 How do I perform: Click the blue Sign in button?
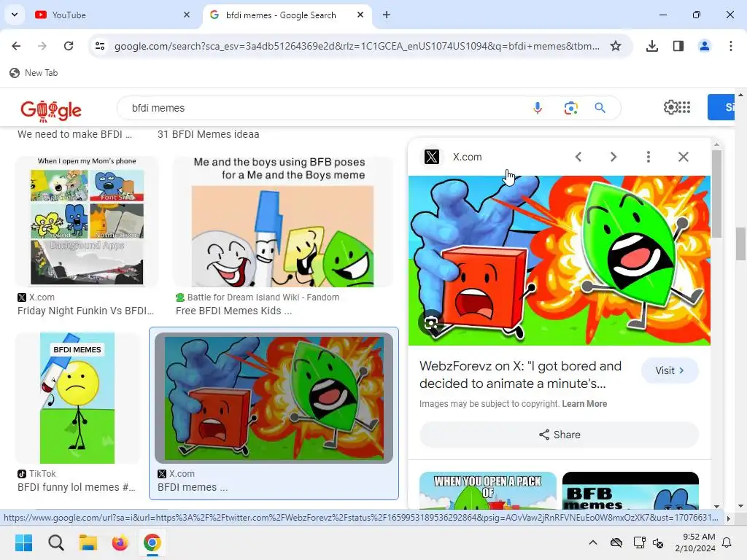point(721,107)
